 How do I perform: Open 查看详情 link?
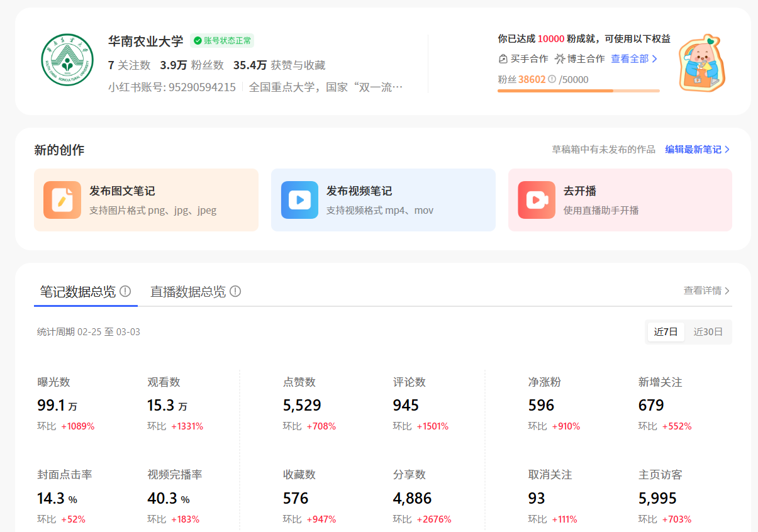(703, 291)
